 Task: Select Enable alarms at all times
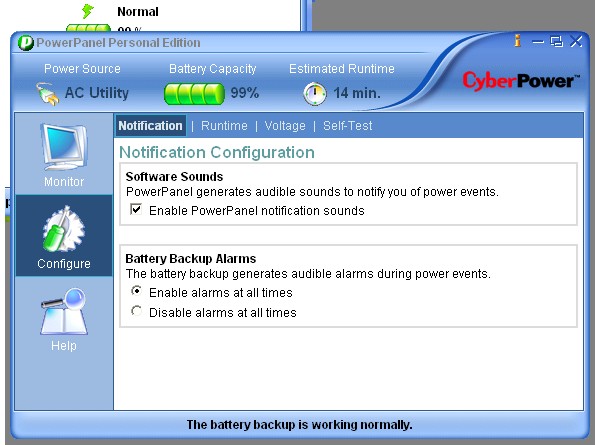pos(136,291)
